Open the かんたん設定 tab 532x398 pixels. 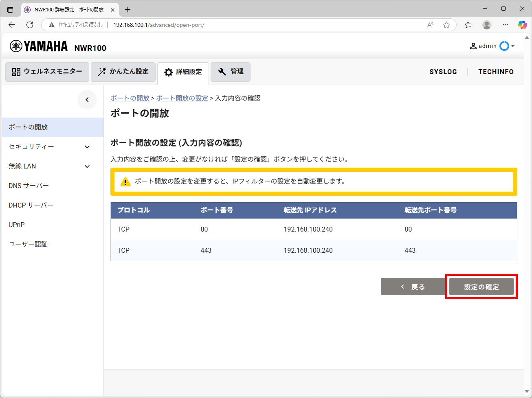click(123, 72)
